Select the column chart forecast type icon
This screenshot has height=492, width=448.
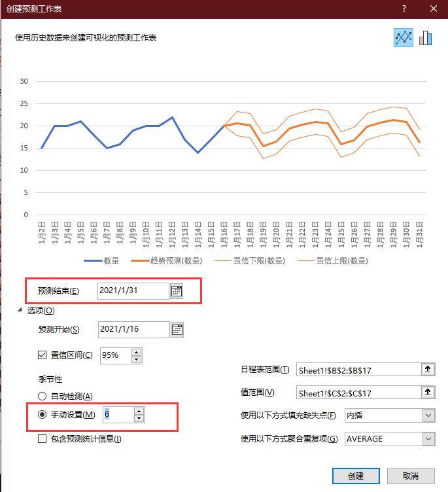tap(425, 38)
